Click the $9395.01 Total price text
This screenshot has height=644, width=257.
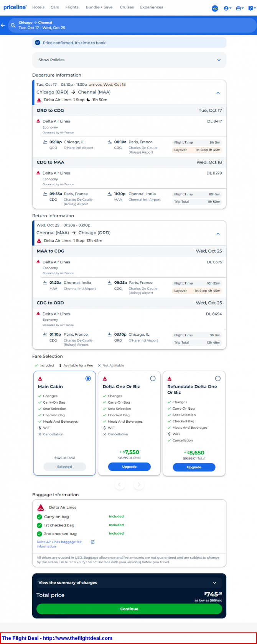click(194, 458)
